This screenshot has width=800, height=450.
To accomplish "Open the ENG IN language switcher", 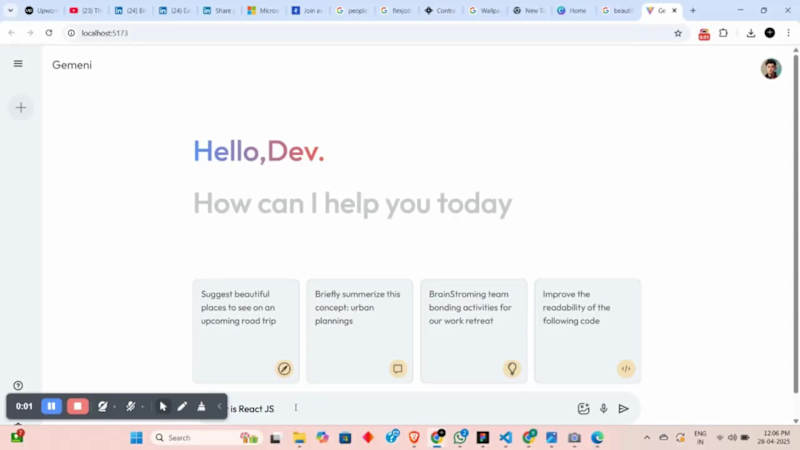I will (x=701, y=438).
